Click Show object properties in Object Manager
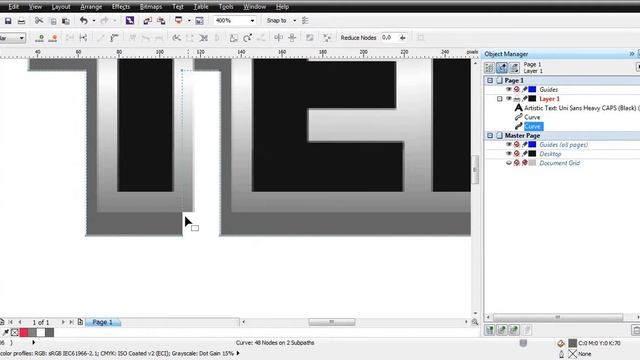 click(x=489, y=68)
